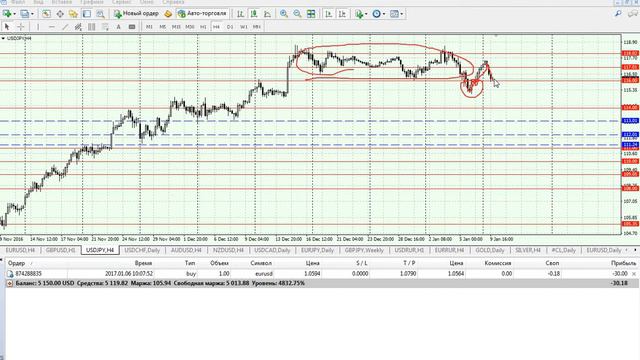This screenshot has width=640, height=360.
Task: Select the Equidistant Channel tool
Action: pyautogui.click(x=78, y=27)
